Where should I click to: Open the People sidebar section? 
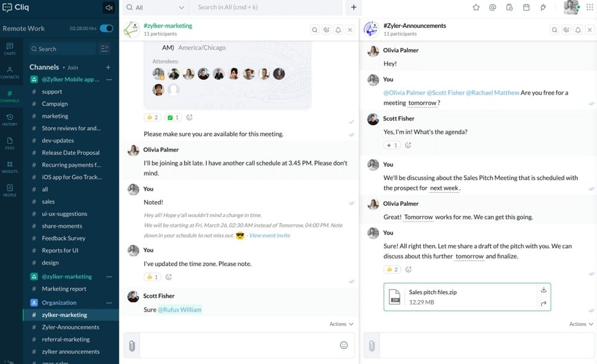point(10,190)
